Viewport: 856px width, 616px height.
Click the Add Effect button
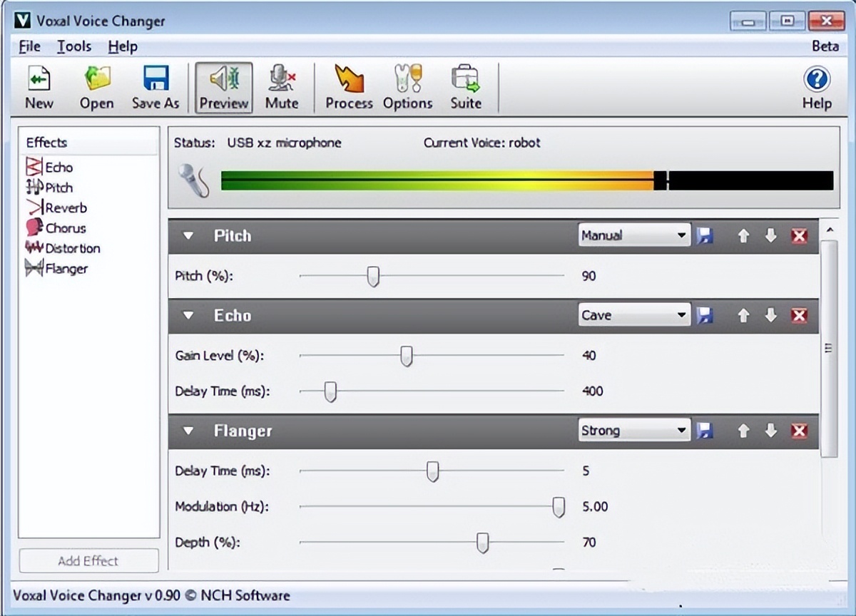[x=88, y=561]
